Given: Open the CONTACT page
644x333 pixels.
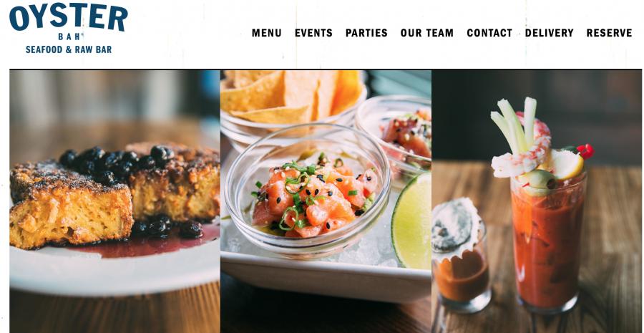Looking at the screenshot, I should point(489,33).
